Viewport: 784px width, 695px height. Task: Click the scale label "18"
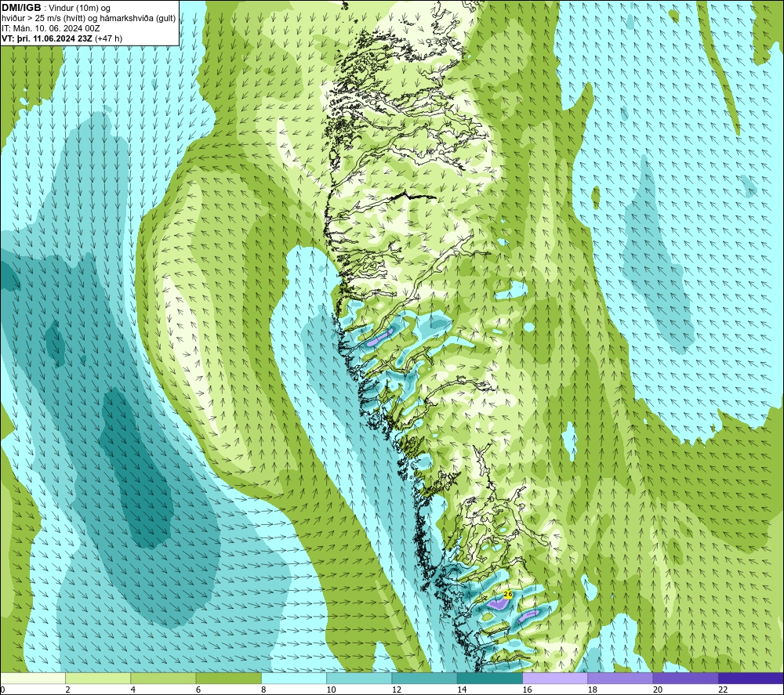click(x=593, y=690)
